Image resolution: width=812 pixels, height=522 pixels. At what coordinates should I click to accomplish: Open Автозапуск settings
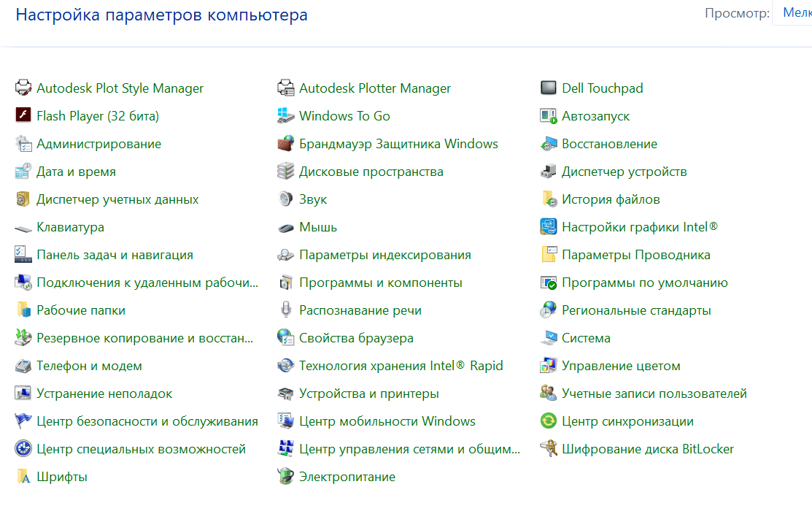tap(595, 116)
